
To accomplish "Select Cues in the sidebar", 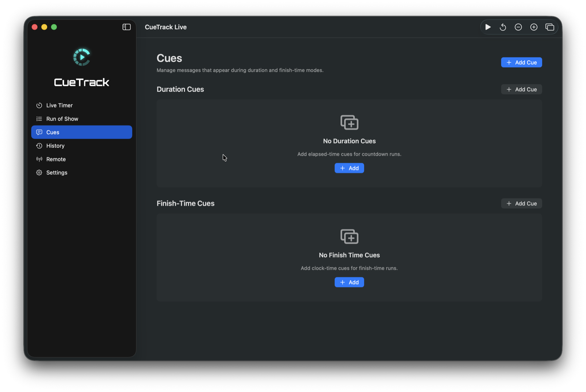I will [x=82, y=132].
